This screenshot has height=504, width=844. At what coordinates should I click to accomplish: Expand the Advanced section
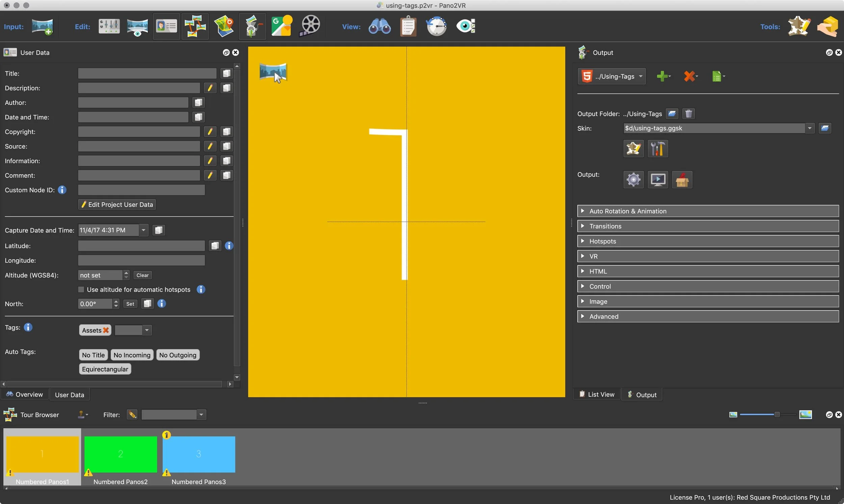pos(708,317)
